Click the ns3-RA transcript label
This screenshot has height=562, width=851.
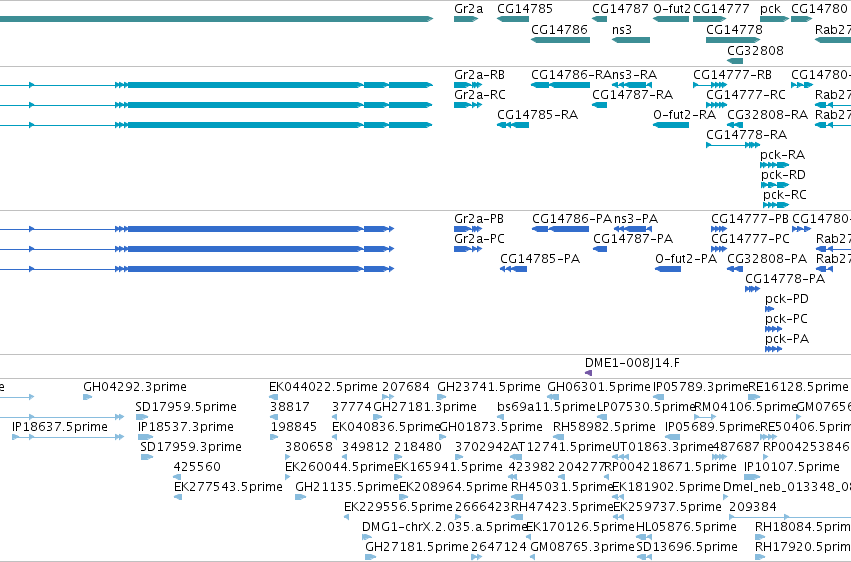coord(634,74)
